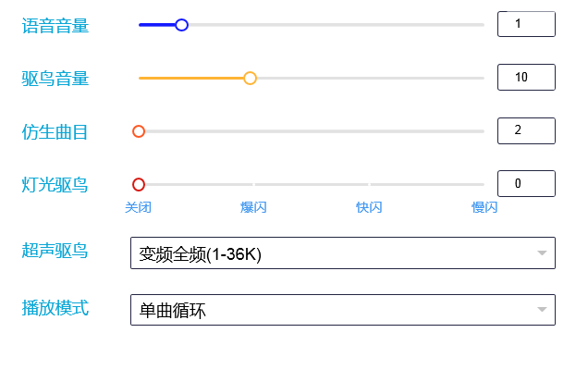
Task: Focus the 仿生曲目 number field
Action: (526, 130)
